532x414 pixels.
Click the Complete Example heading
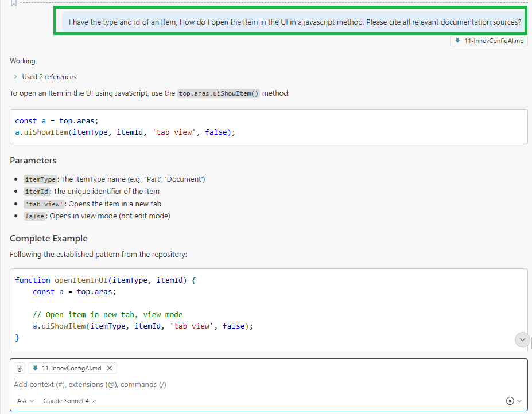coord(49,239)
